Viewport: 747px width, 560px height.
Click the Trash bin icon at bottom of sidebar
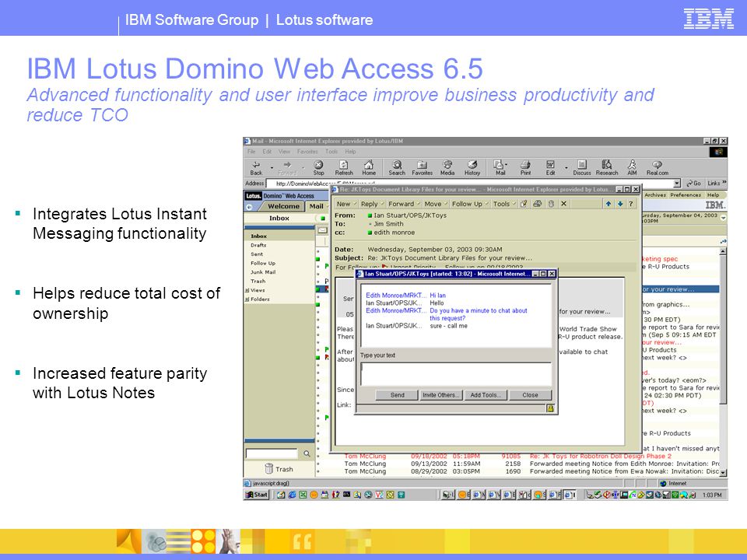tap(268, 468)
